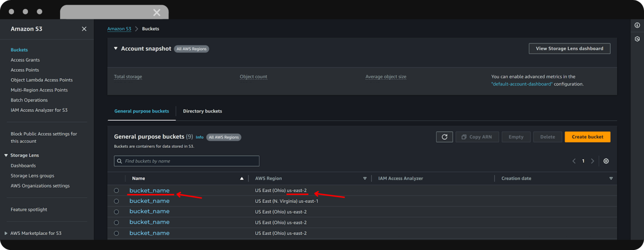644x250 pixels.
Task: Click the Total storage label
Action: pos(128,77)
